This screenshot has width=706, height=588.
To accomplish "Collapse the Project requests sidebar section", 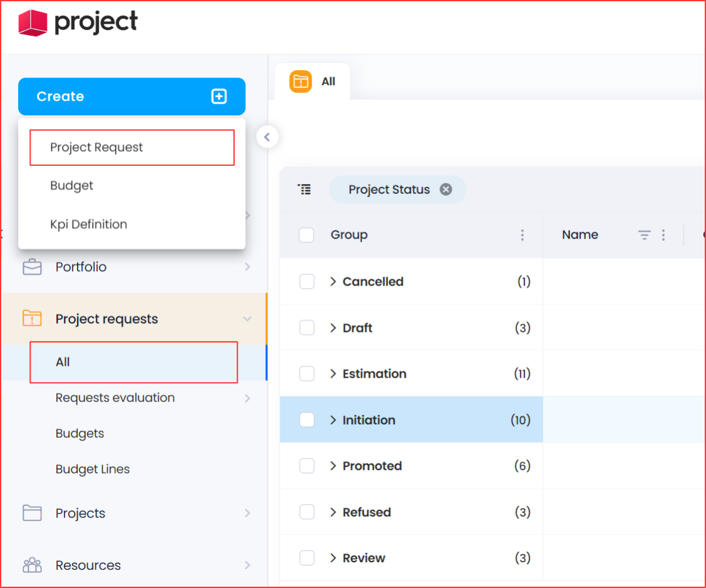I will point(247,319).
